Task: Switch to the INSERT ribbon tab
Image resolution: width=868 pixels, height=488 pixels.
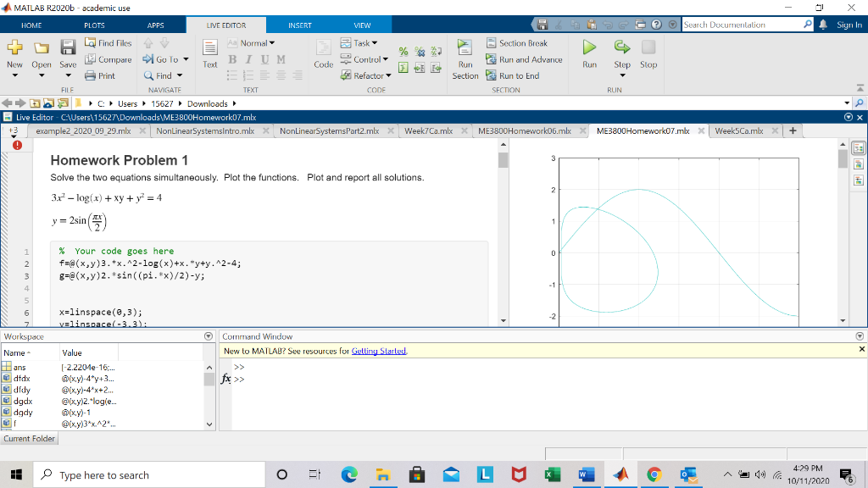Action: pos(298,25)
